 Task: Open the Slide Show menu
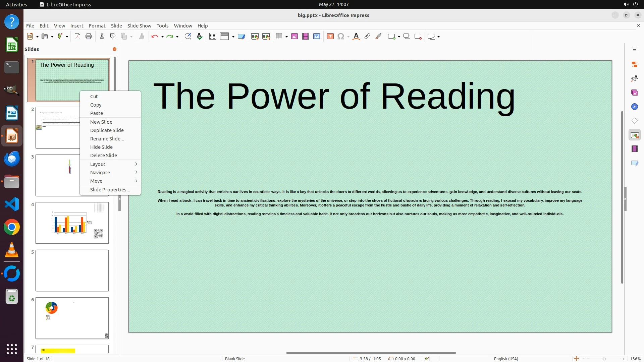tap(139, 26)
